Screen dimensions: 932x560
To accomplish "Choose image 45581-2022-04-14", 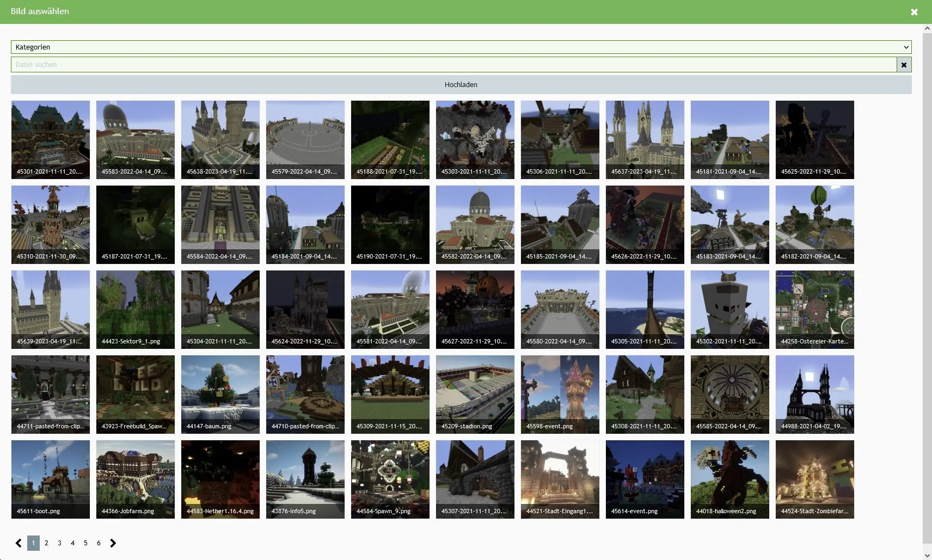I will 390,310.
